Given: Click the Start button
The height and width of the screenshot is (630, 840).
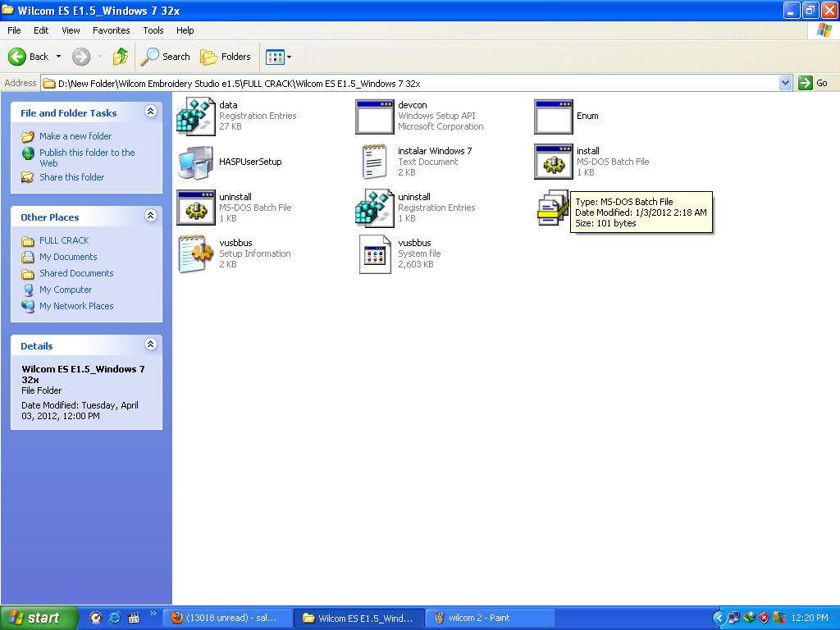Looking at the screenshot, I should pos(39,619).
